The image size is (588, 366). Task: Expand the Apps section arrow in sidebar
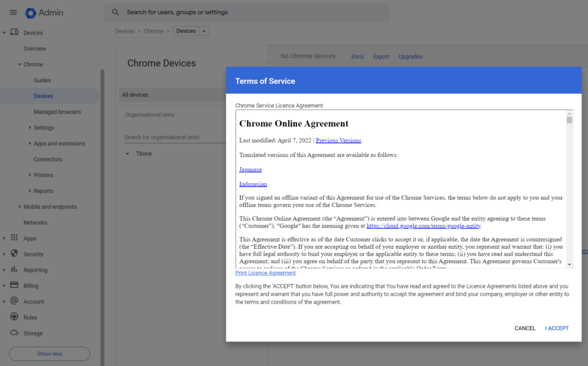[4, 238]
